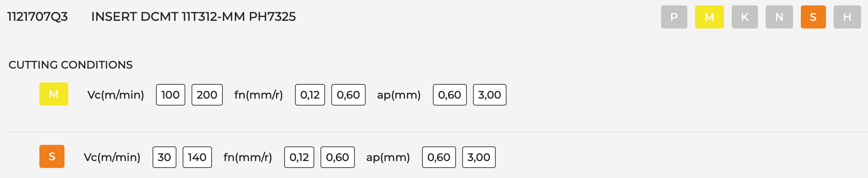This screenshot has width=868, height=178.
Task: Click S row maximum ap value 3,00
Action: pyautogui.click(x=478, y=157)
